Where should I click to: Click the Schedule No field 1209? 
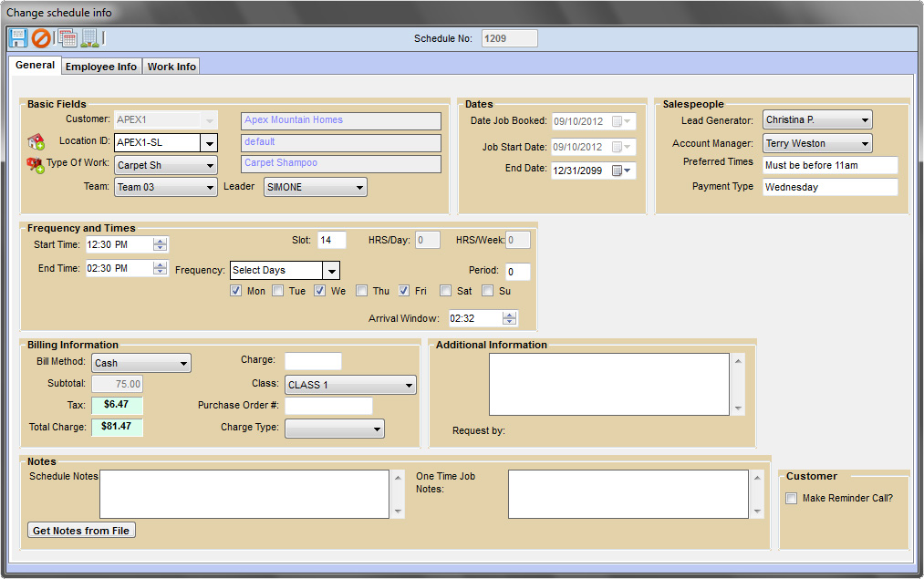(509, 38)
